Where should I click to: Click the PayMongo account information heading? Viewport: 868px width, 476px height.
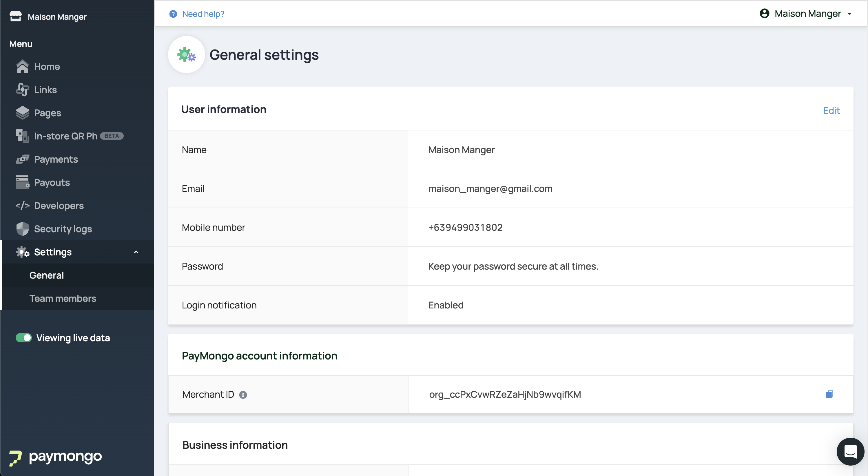point(260,356)
